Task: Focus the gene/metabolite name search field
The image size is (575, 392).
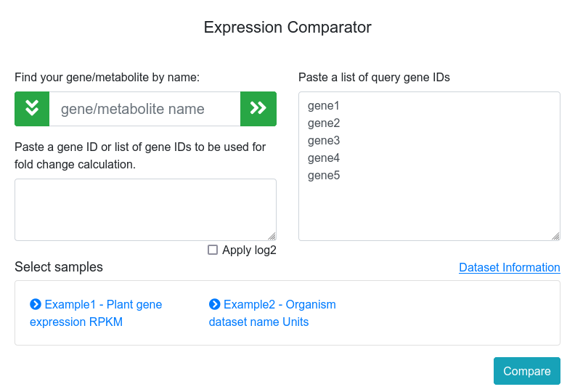Action: pyautogui.click(x=144, y=109)
